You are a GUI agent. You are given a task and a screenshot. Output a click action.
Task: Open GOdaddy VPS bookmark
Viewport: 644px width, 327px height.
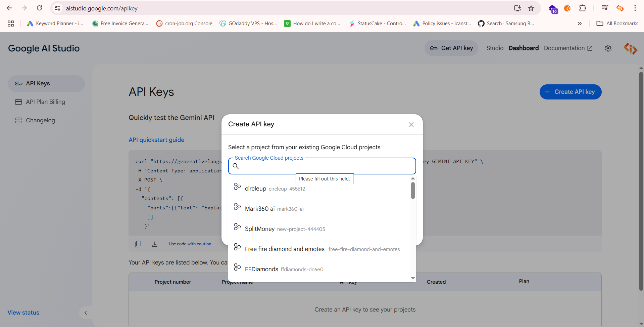coord(248,24)
